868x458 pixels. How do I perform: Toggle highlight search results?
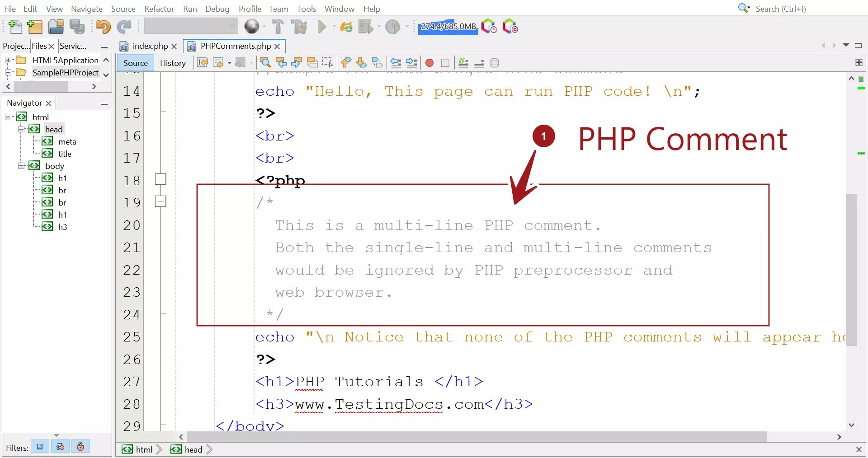click(x=312, y=63)
